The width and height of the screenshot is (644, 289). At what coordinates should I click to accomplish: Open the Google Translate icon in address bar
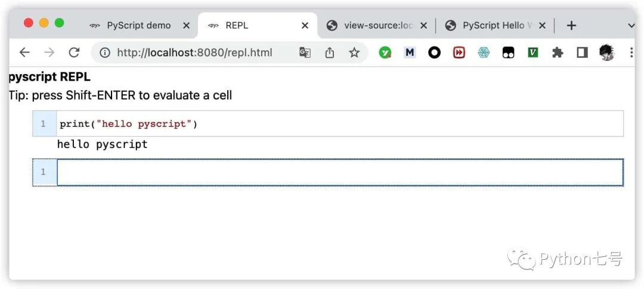pos(305,53)
